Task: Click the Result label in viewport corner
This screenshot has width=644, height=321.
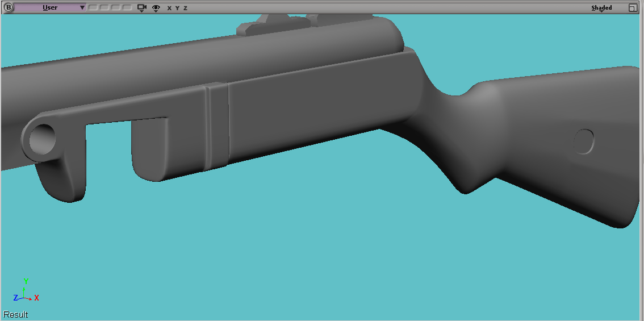Action: coord(15,314)
